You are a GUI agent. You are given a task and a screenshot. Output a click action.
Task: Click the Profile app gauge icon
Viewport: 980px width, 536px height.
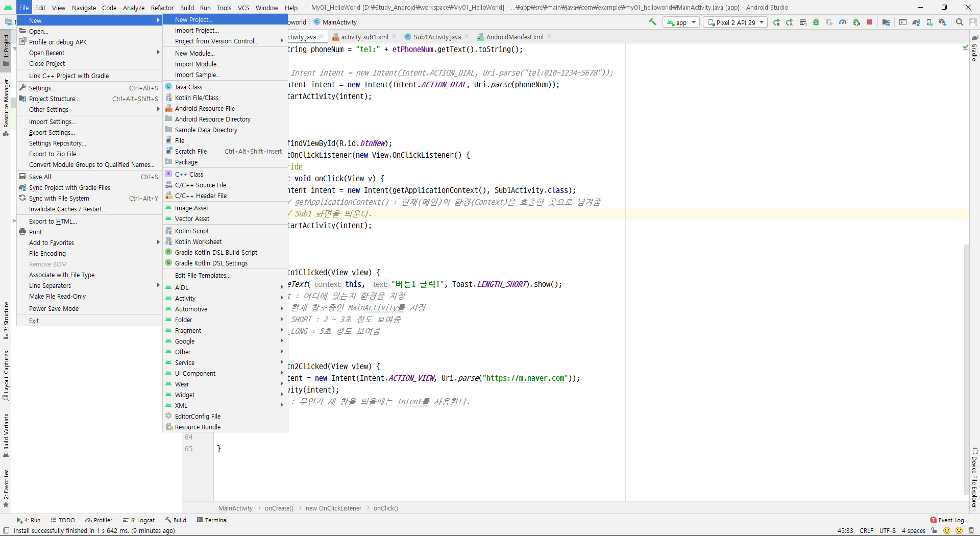843,22
